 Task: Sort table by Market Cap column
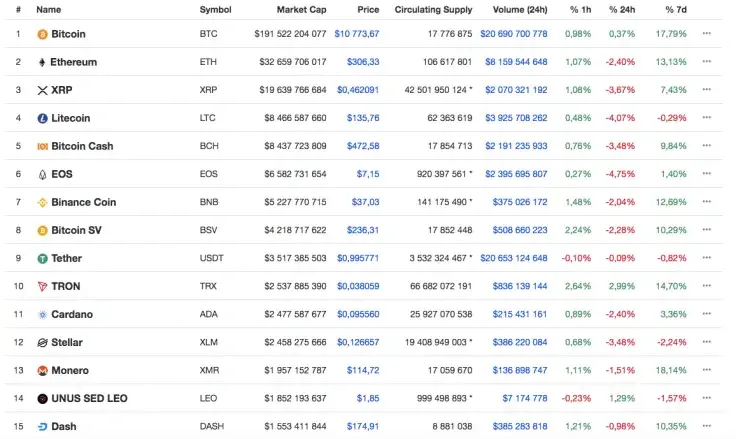(301, 9)
